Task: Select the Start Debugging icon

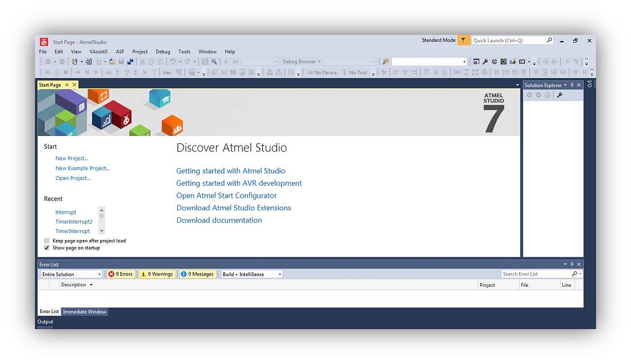Action: point(225,61)
